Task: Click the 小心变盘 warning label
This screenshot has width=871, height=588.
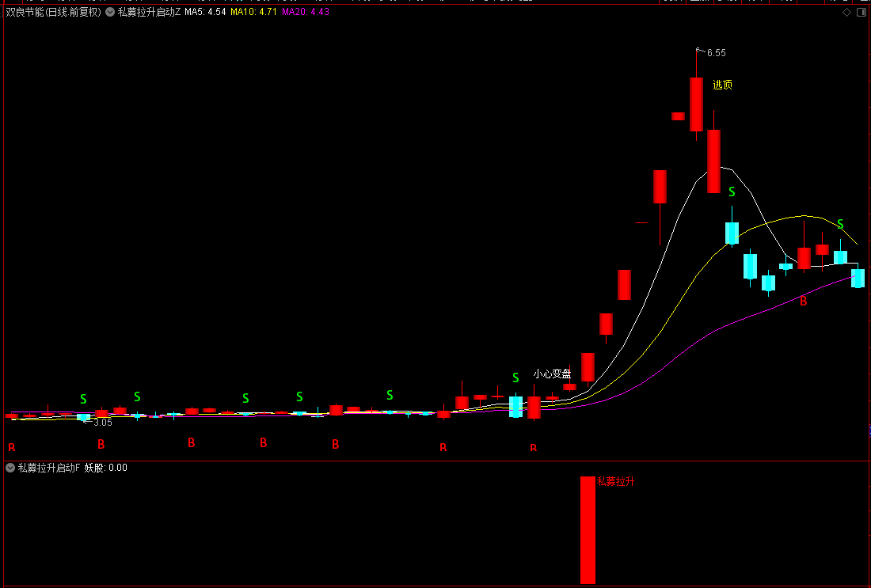Action: point(552,374)
